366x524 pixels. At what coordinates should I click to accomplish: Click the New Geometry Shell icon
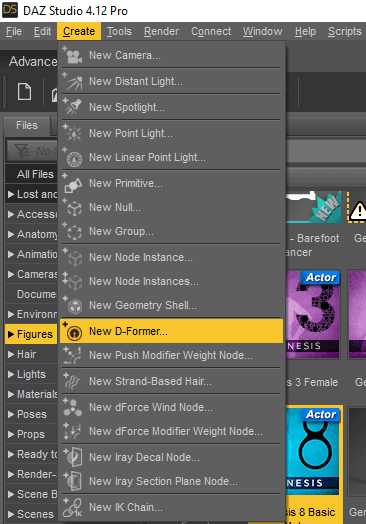(74, 305)
